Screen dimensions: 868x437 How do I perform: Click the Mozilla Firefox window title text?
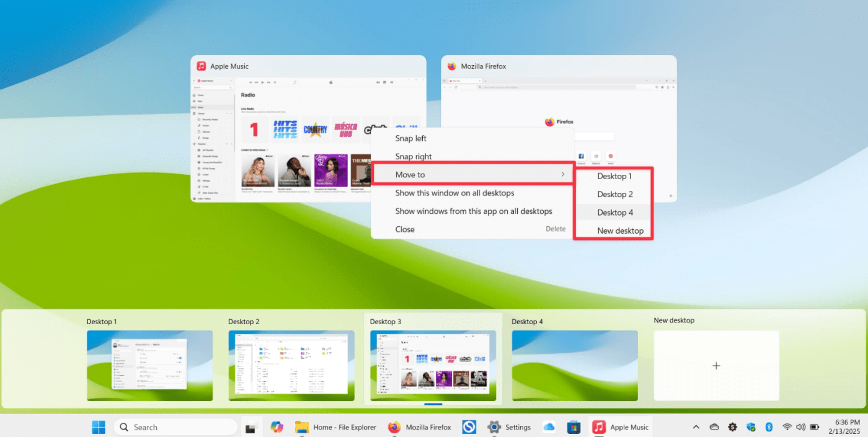point(484,66)
